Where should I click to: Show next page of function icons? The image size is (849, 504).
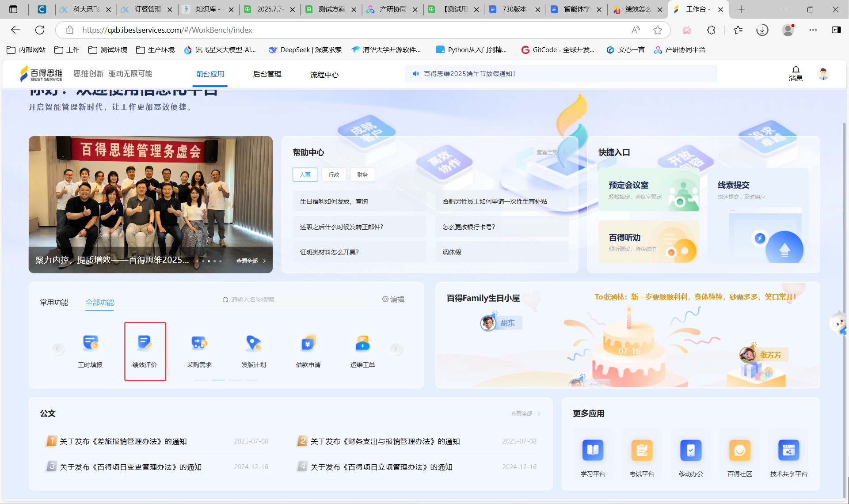coord(395,349)
